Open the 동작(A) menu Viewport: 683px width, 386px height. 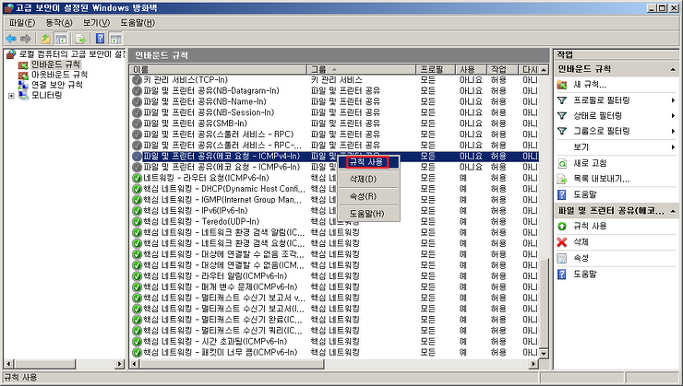[59, 23]
